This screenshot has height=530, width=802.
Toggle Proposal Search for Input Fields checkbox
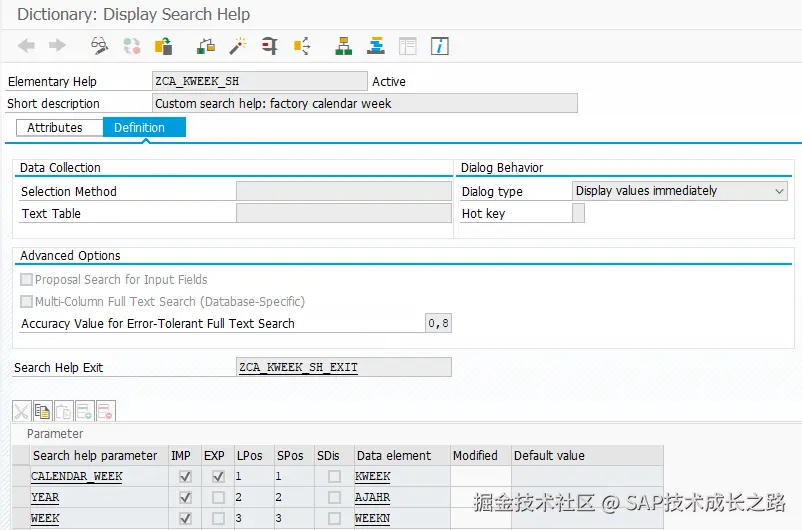coord(27,280)
